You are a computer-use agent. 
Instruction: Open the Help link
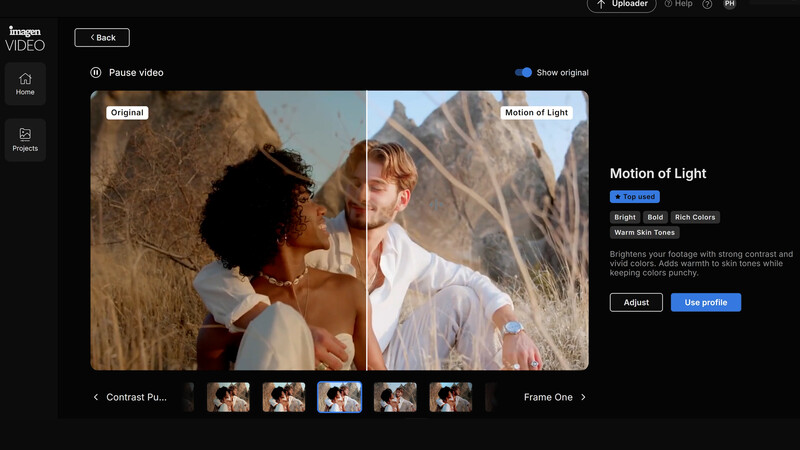pyautogui.click(x=679, y=4)
